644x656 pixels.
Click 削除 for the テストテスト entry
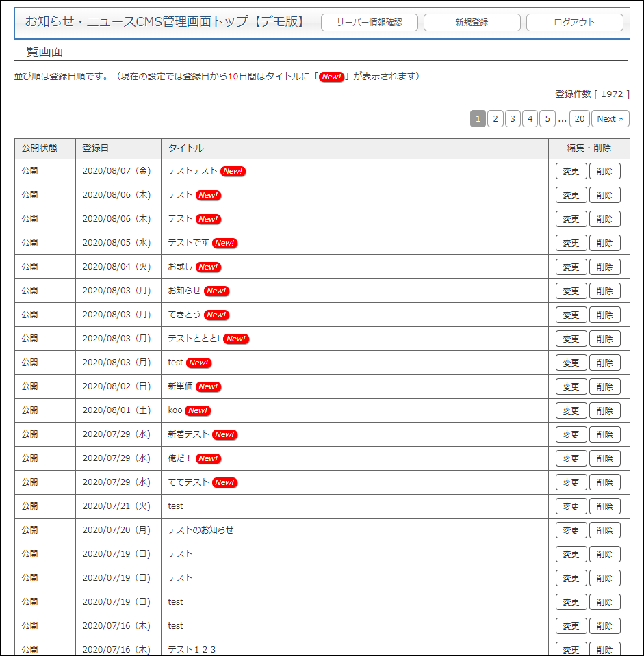pos(605,171)
